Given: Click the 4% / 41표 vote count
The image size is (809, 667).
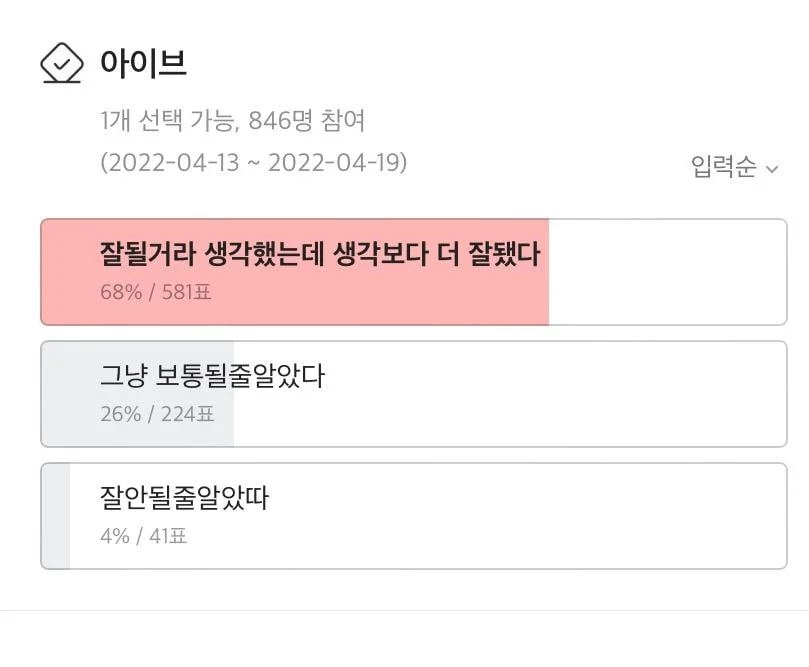Looking at the screenshot, I should click(143, 536).
